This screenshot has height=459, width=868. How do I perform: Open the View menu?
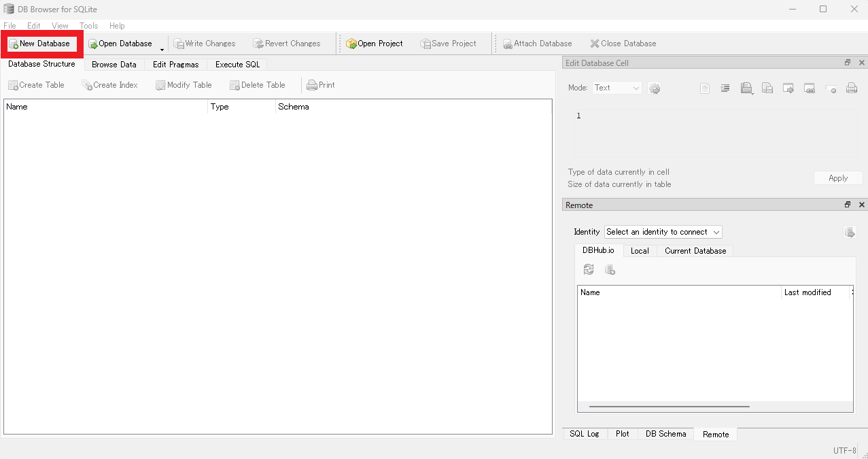pos(60,26)
